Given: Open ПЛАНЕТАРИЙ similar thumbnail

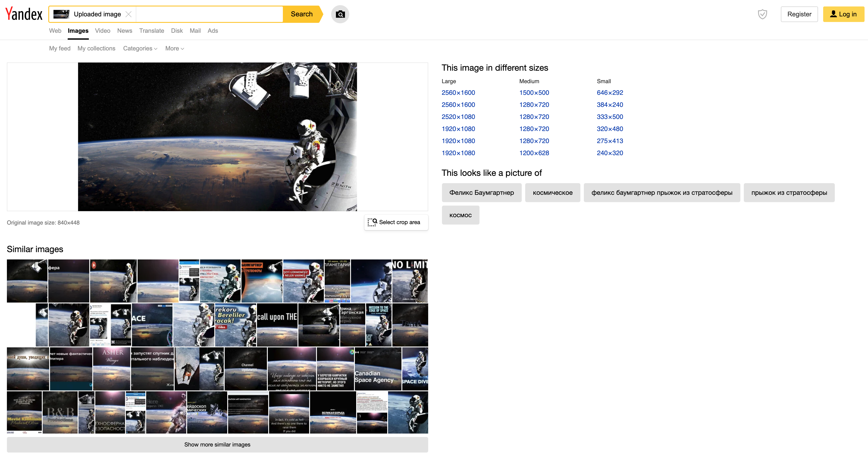Looking at the screenshot, I should click(x=337, y=281).
